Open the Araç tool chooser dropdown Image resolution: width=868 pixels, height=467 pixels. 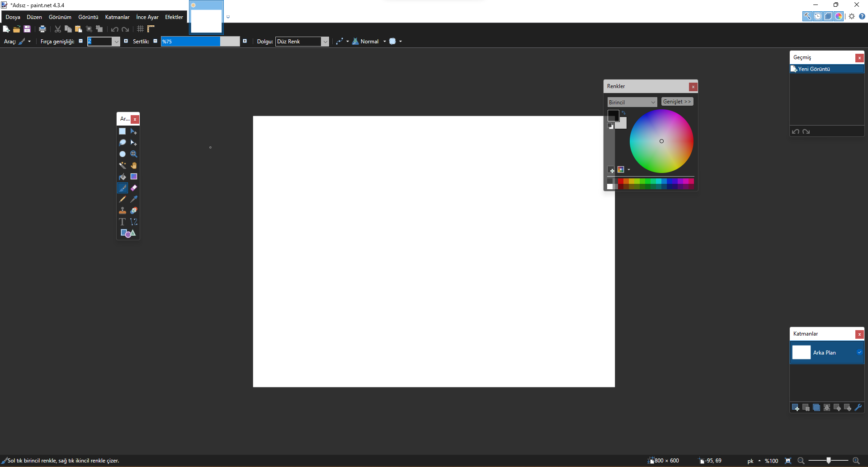[x=25, y=41]
